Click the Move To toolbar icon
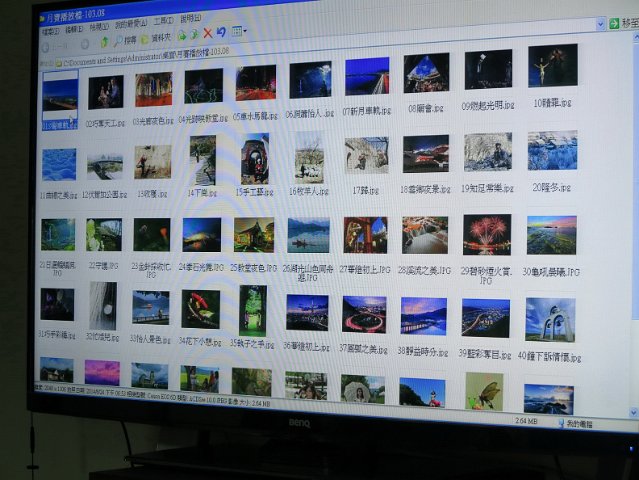The height and width of the screenshot is (480, 639). 182,36
